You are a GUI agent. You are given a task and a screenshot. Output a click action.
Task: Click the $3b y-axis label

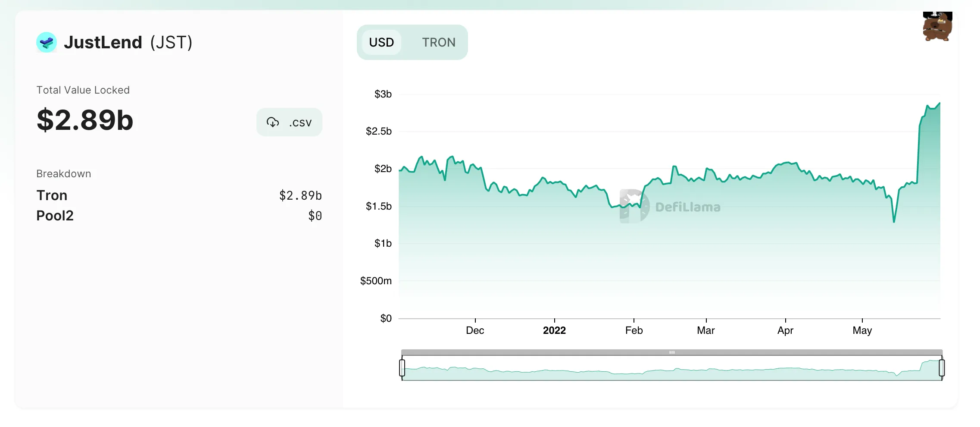click(383, 94)
